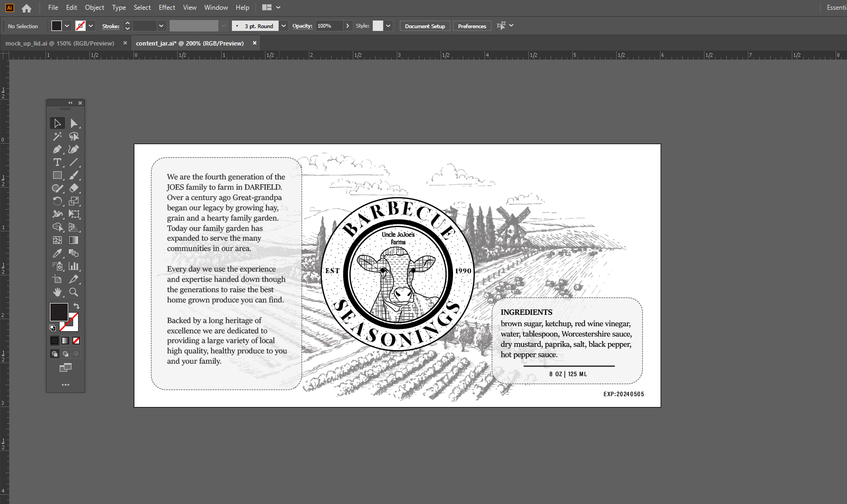Select the Free Transform tool
The width and height of the screenshot is (847, 504).
point(74,214)
